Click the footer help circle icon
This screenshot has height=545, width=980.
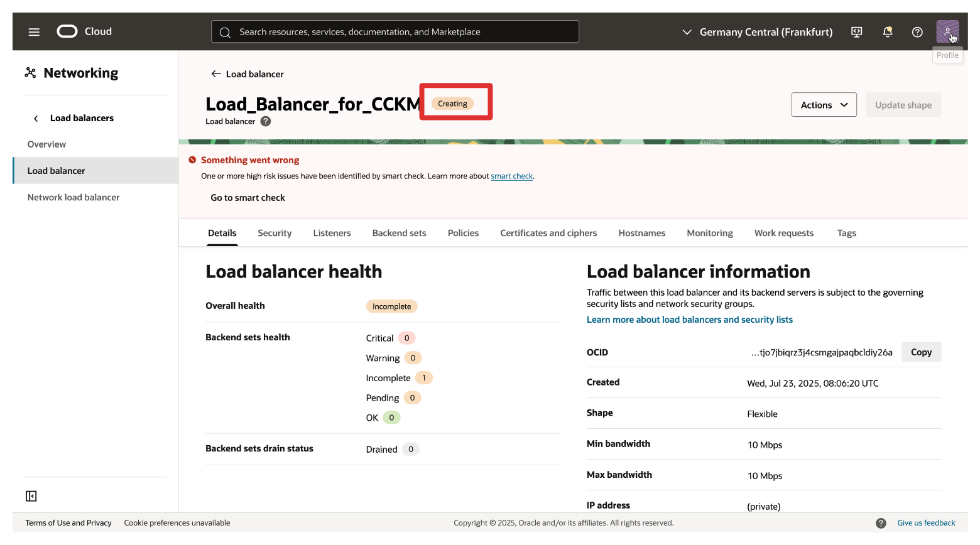click(881, 523)
